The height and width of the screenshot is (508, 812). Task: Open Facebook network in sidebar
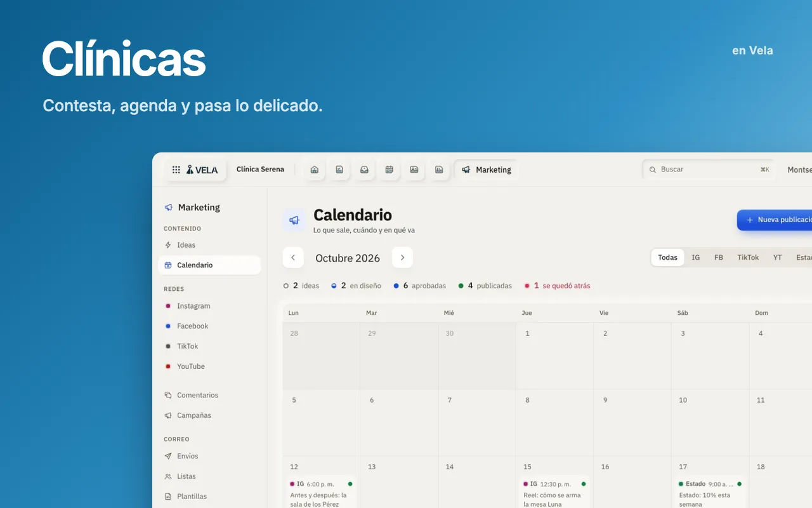pyautogui.click(x=209, y=326)
